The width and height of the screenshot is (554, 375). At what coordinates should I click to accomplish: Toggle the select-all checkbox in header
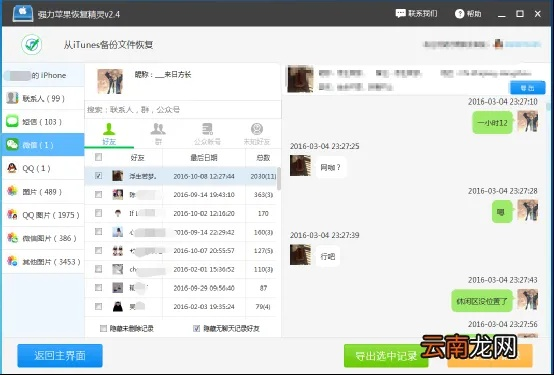click(x=99, y=157)
